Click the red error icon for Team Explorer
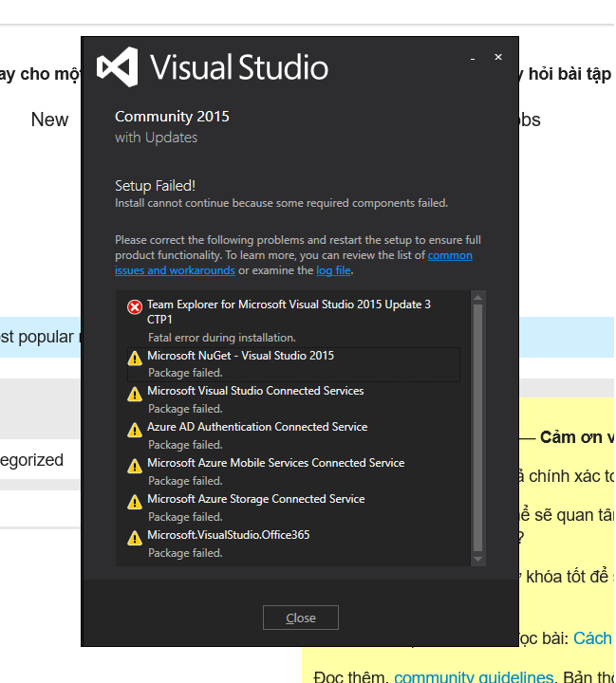The image size is (616, 683). [x=135, y=307]
